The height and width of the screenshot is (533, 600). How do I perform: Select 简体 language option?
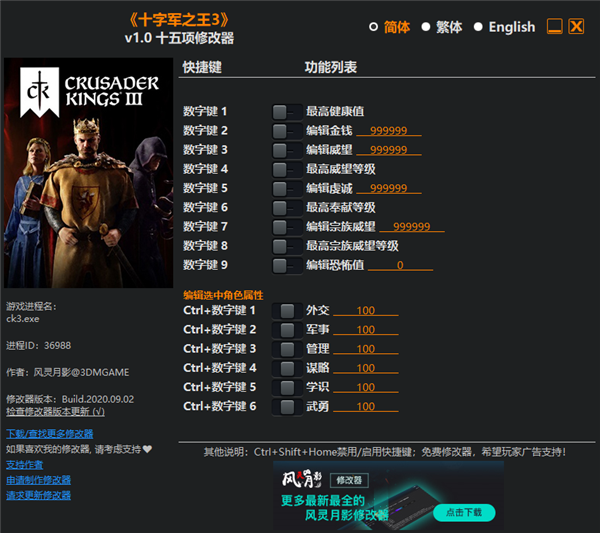point(374,27)
